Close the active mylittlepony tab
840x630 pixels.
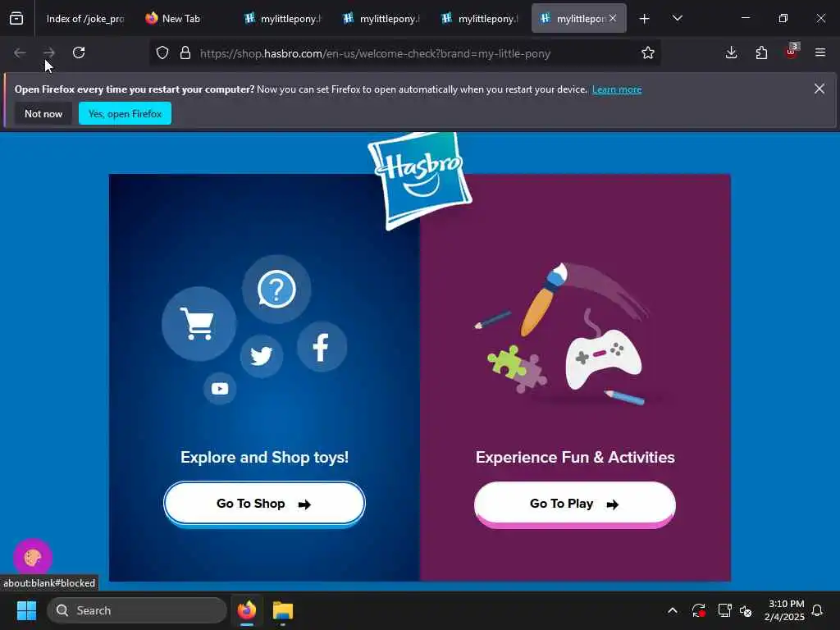tap(613, 18)
